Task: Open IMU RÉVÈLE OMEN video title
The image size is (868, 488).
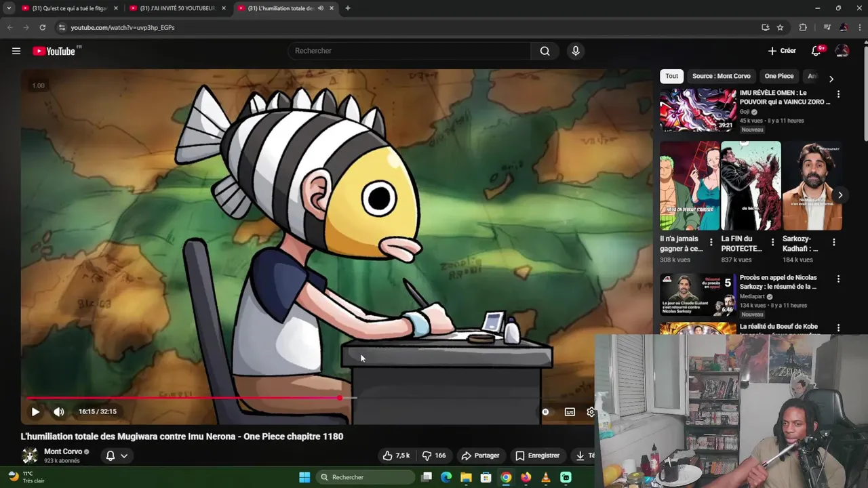Action: 785,97
